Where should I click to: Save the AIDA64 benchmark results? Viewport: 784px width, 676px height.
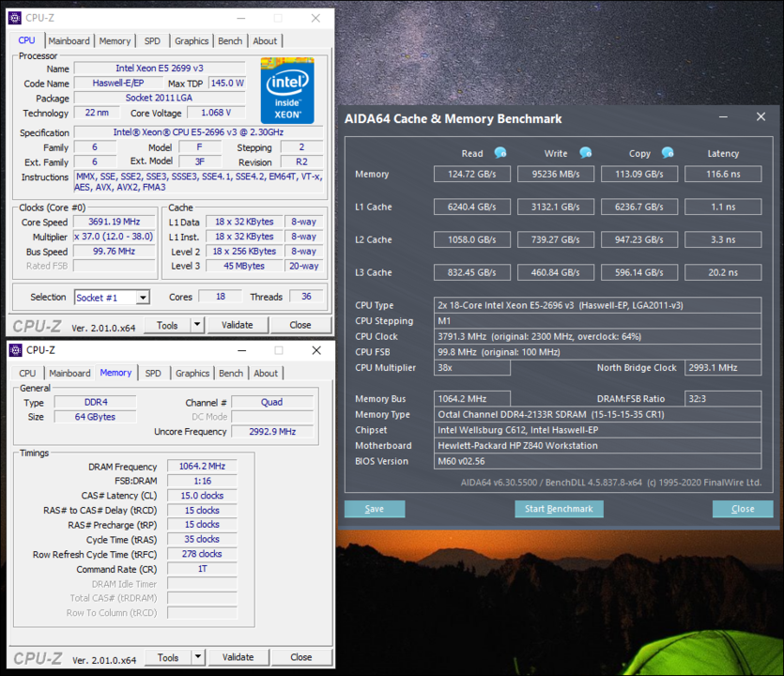(x=375, y=508)
